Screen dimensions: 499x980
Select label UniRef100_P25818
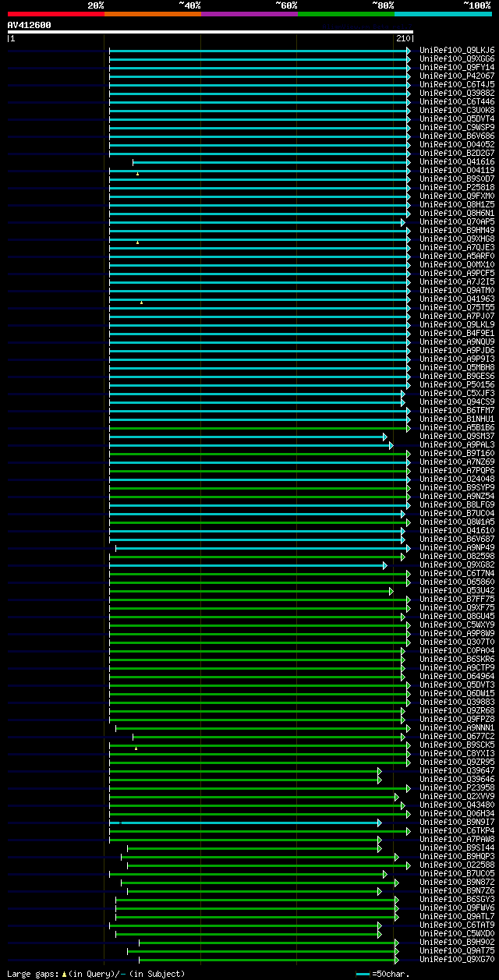457,187
